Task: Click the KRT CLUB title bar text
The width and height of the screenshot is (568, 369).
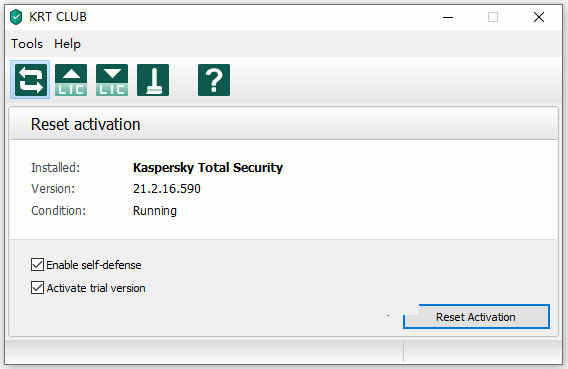Action: [x=58, y=17]
